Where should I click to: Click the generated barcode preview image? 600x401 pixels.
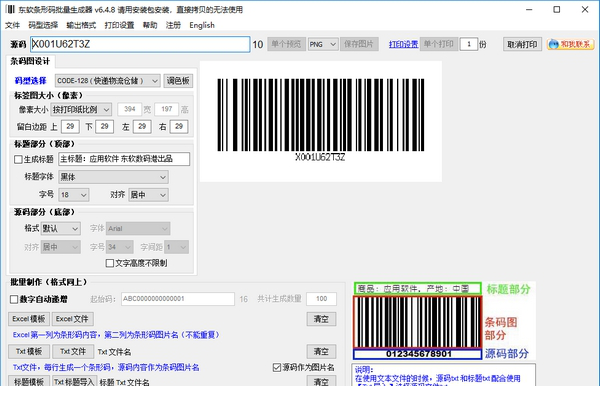[x=321, y=121]
